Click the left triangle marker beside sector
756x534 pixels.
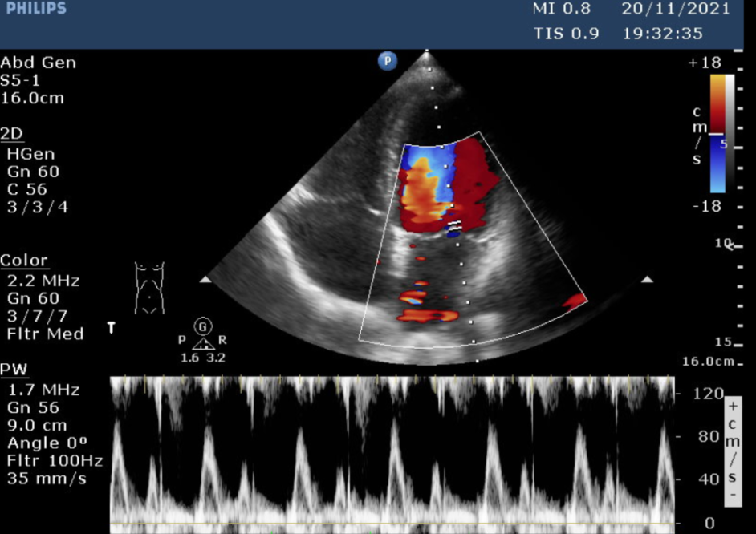pos(205,280)
